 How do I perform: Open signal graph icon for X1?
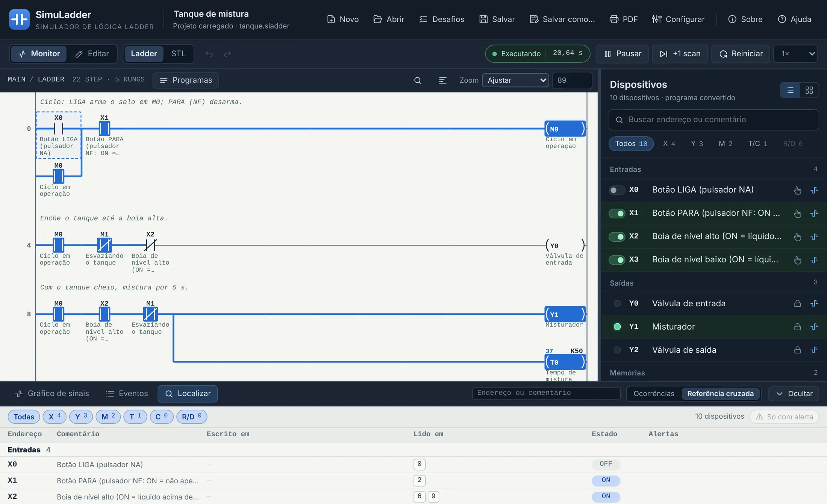click(814, 213)
